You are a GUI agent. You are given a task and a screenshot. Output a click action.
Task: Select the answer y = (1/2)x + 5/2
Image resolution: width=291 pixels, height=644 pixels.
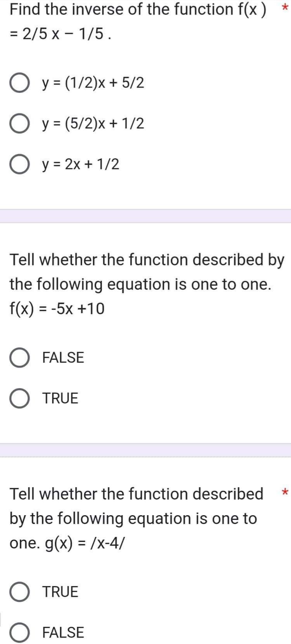[x=92, y=82]
